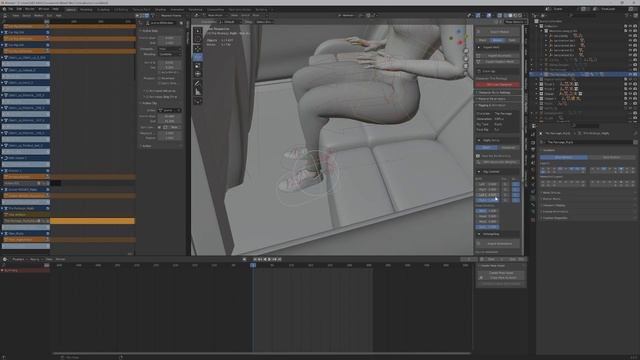The height and width of the screenshot is (360, 640).
Task: Select the Summary row in the timeline
Action: tap(25, 270)
